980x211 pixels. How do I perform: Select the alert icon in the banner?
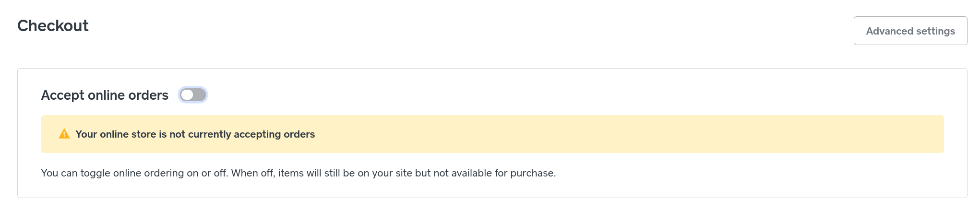click(64, 134)
